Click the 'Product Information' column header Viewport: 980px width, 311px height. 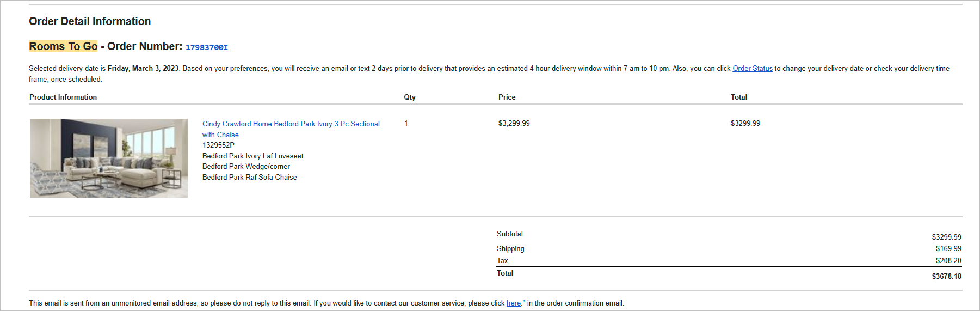tap(63, 97)
